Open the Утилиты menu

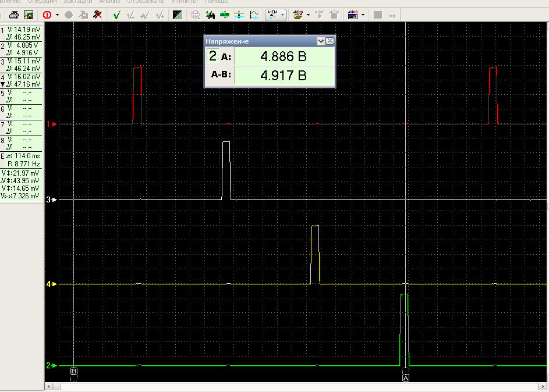(185, 2)
